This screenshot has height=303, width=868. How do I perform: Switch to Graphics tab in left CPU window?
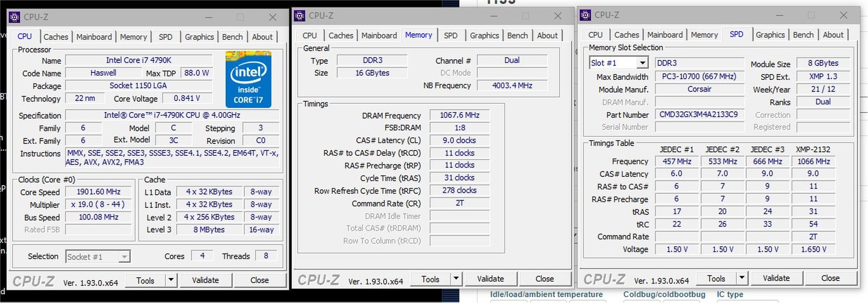(x=199, y=37)
